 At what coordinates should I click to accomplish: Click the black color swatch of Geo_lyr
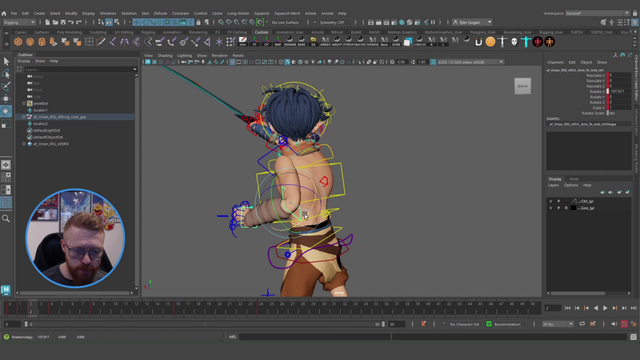[573, 208]
